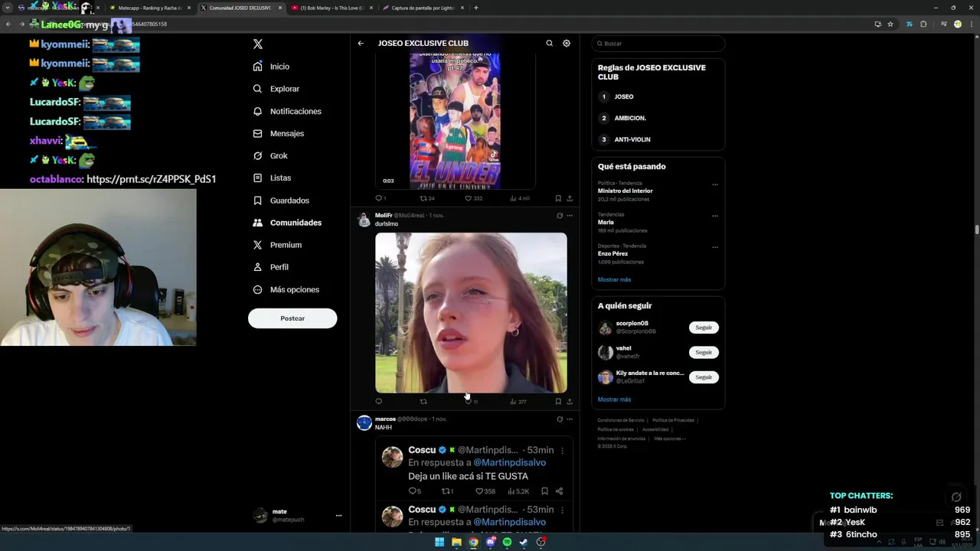This screenshot has width=980, height=551.
Task: Open Ministro del Interior trend
Action: (658, 191)
